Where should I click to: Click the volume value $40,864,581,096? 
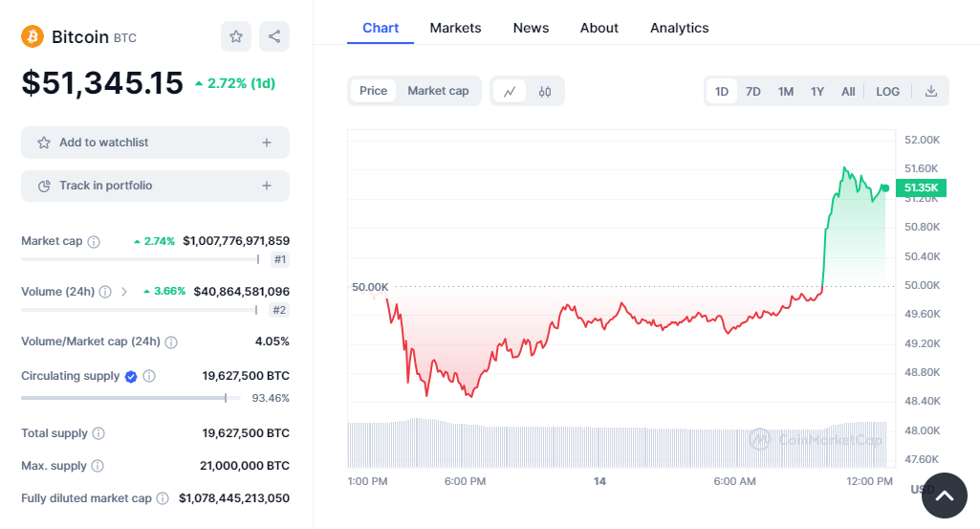(242, 292)
